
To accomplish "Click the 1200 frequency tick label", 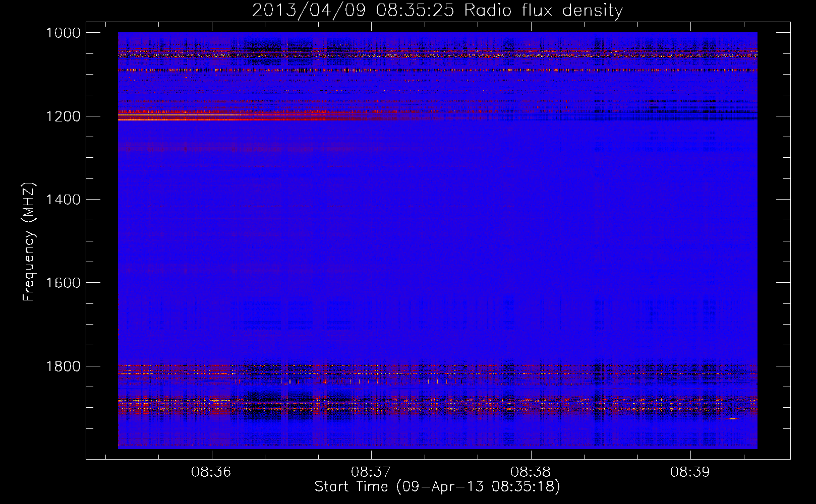I will click(63, 116).
